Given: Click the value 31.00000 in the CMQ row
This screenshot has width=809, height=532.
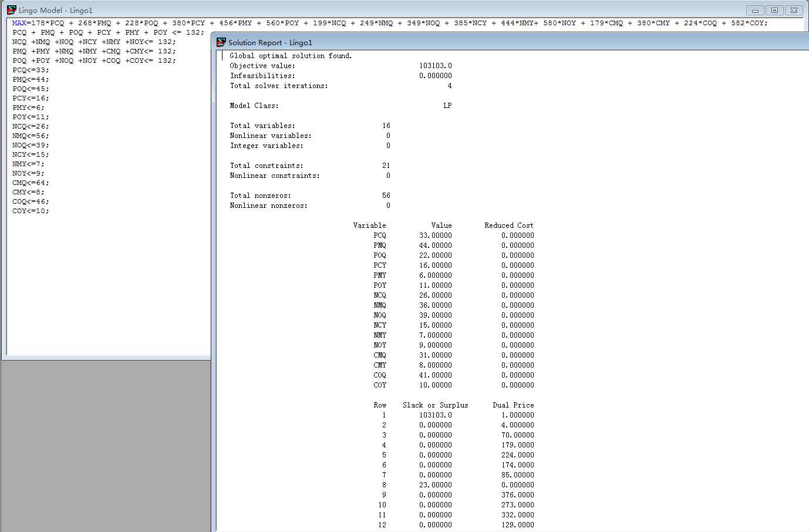Looking at the screenshot, I should pos(436,355).
